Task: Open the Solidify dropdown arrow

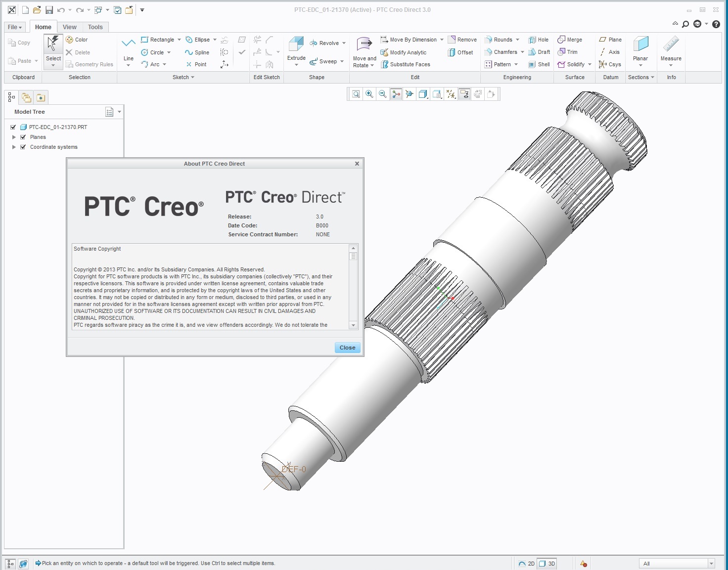Action: point(590,64)
